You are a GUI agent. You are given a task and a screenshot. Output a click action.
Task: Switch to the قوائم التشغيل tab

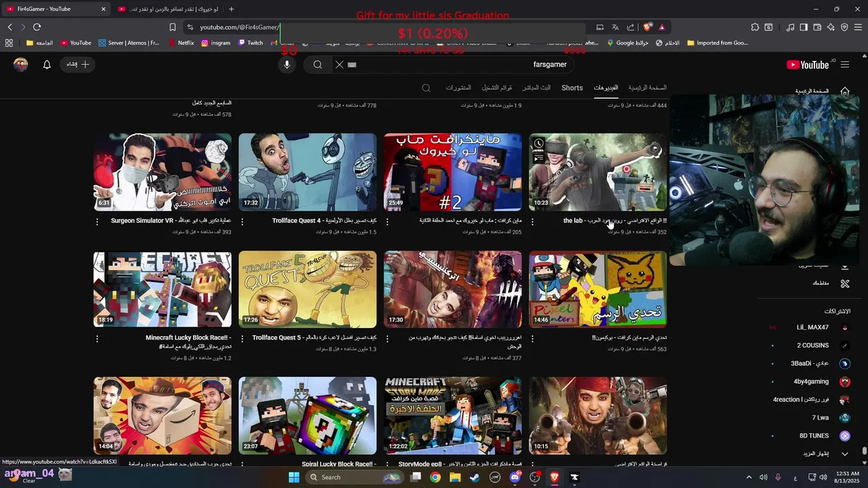497,88
